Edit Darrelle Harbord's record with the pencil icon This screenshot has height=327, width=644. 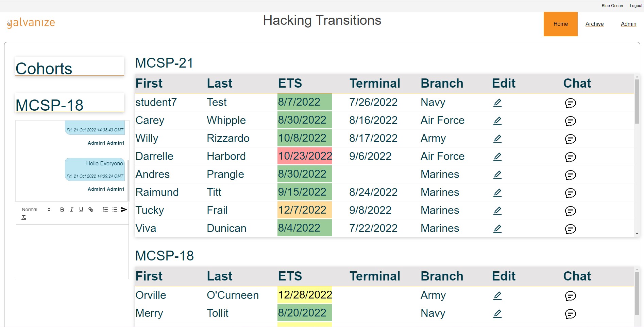(x=497, y=157)
